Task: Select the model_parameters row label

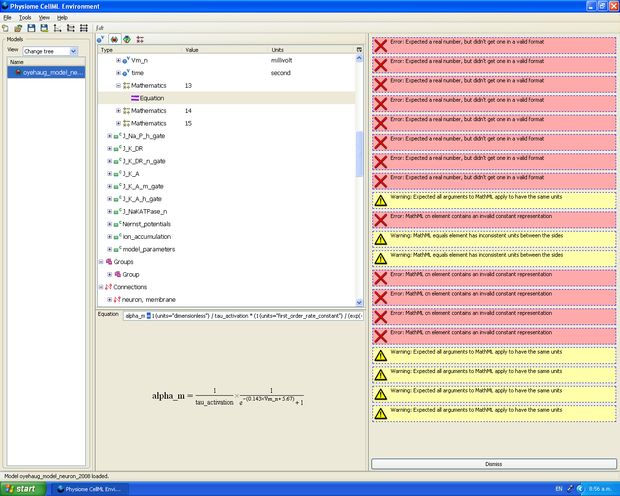Action: tap(149, 250)
